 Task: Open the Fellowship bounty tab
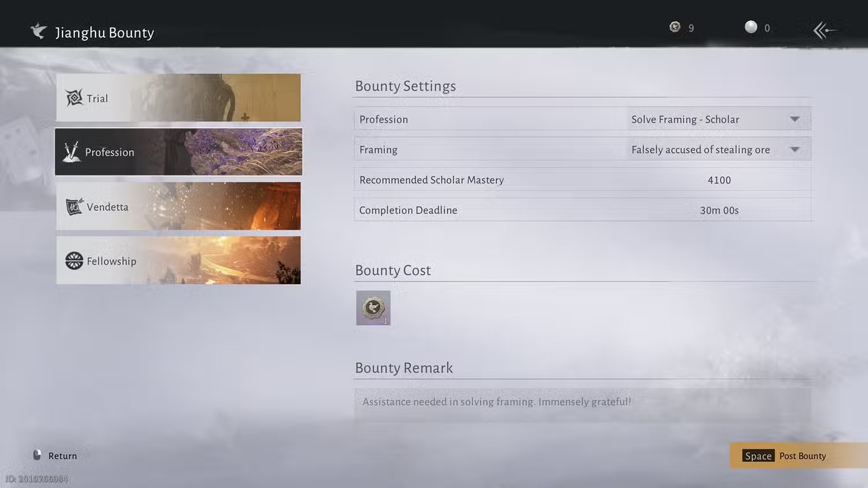pos(178,260)
